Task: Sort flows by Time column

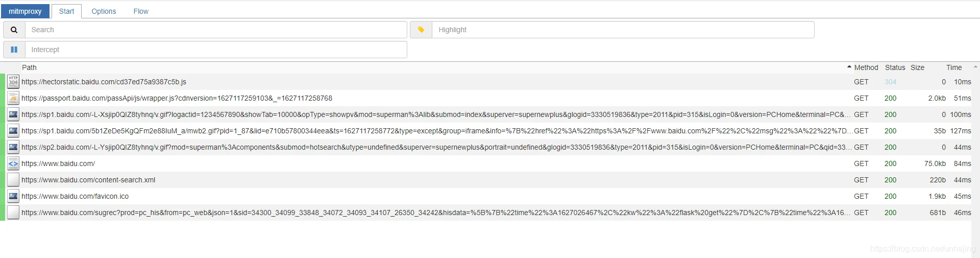Action: (954, 67)
